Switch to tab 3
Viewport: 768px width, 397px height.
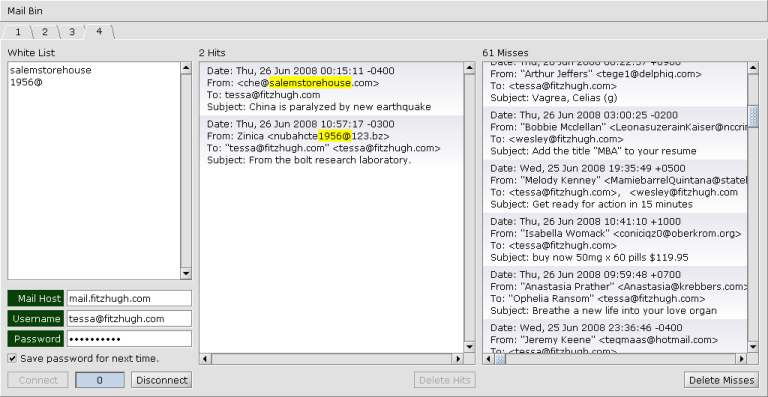coord(72,32)
